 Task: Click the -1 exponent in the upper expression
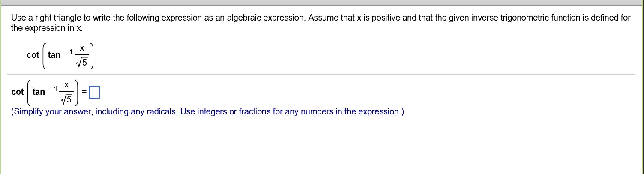click(69, 52)
